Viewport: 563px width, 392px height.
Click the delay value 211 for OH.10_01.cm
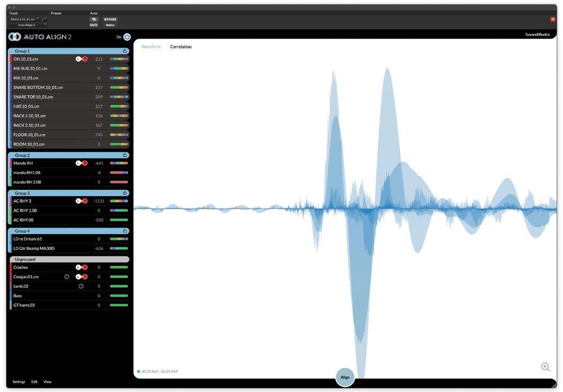tap(99, 59)
